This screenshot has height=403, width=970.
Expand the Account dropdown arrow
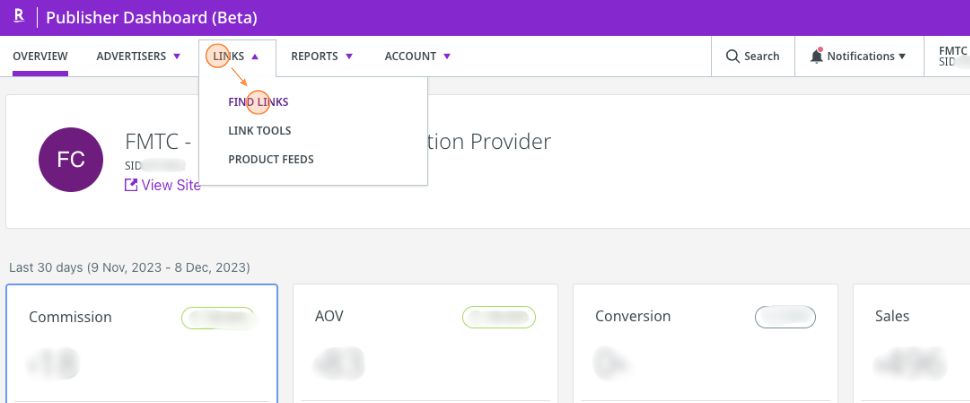tap(447, 57)
